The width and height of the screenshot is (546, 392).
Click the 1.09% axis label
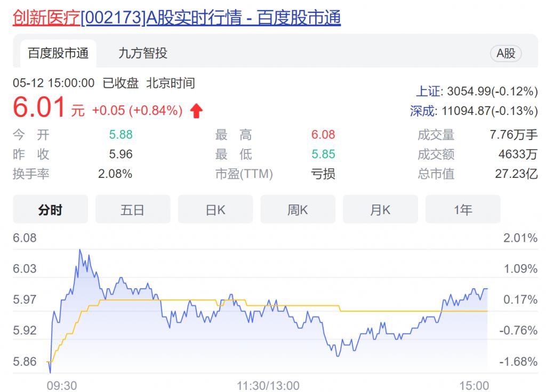pyautogui.click(x=520, y=268)
